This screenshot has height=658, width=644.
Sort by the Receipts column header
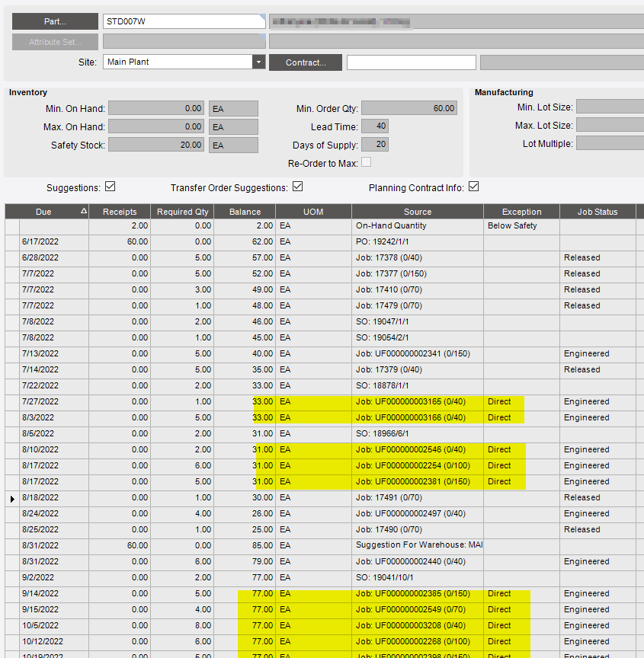click(120, 212)
